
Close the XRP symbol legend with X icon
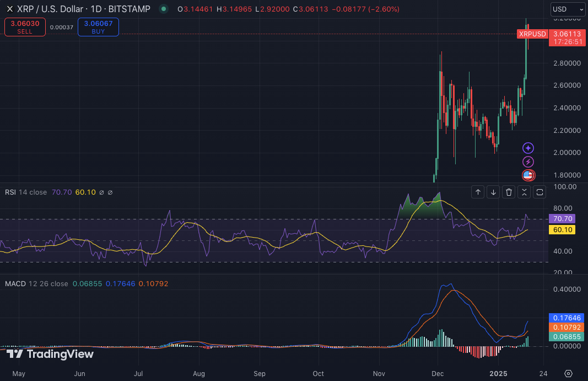tap(10, 9)
